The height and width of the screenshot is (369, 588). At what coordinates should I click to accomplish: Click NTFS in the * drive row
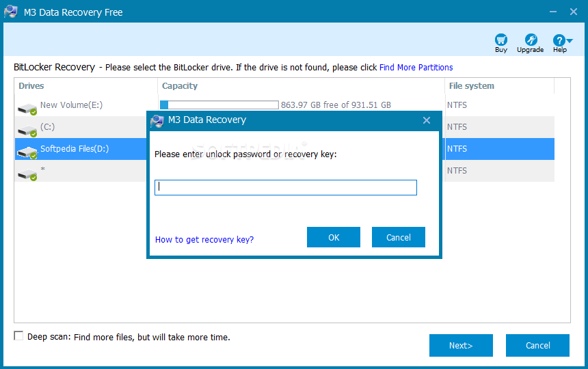457,171
